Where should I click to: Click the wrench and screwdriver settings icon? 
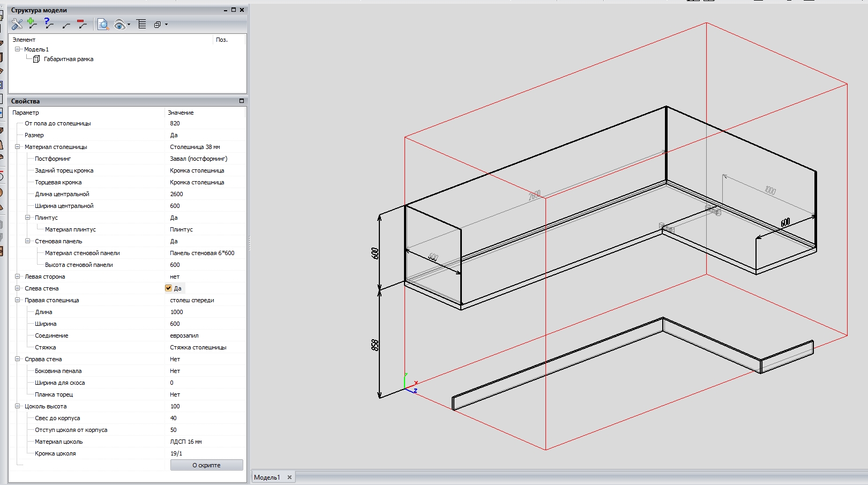(17, 24)
